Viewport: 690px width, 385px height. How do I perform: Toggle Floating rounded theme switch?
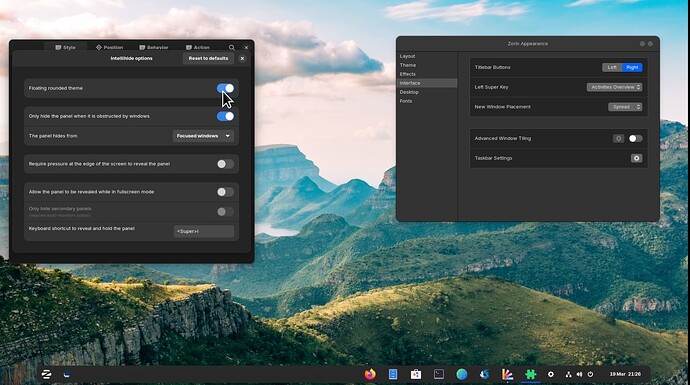point(225,88)
